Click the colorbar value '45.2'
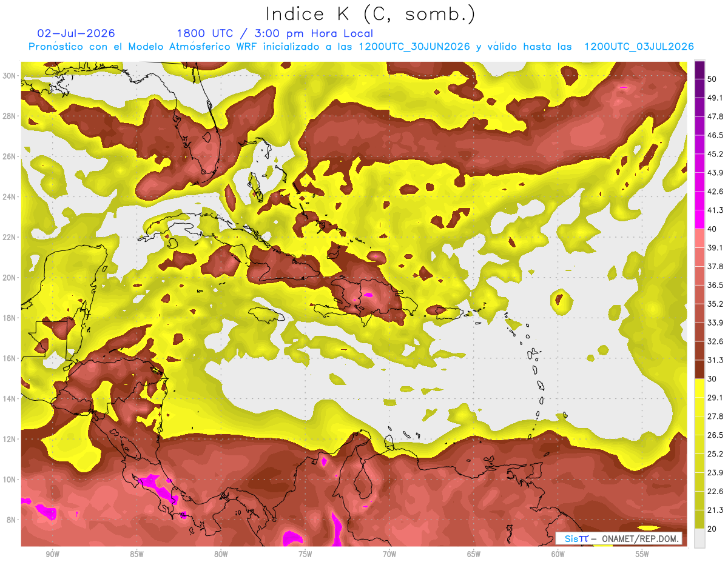728x562 pixels. pyautogui.click(x=715, y=154)
